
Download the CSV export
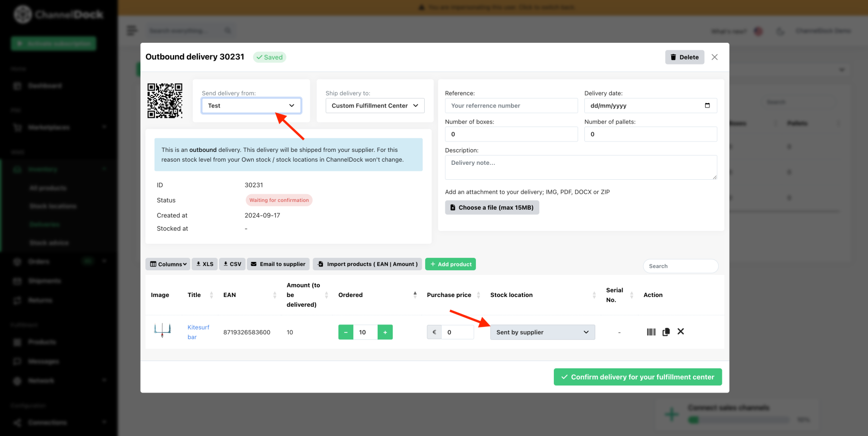click(232, 264)
